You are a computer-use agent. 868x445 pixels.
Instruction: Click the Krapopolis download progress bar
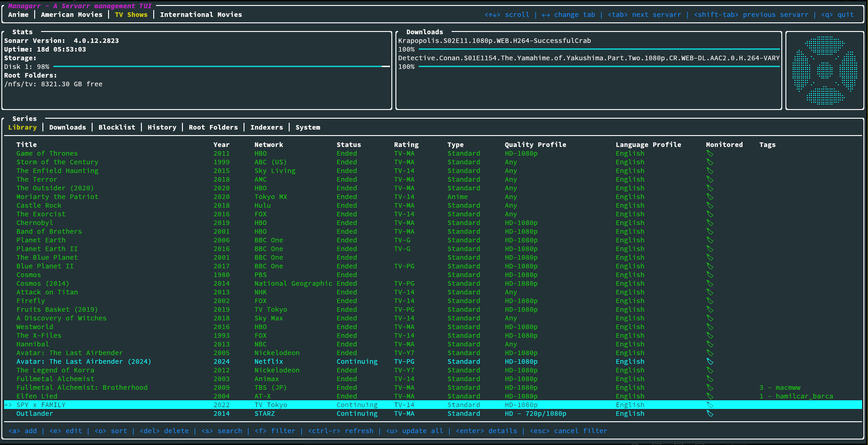(x=598, y=49)
